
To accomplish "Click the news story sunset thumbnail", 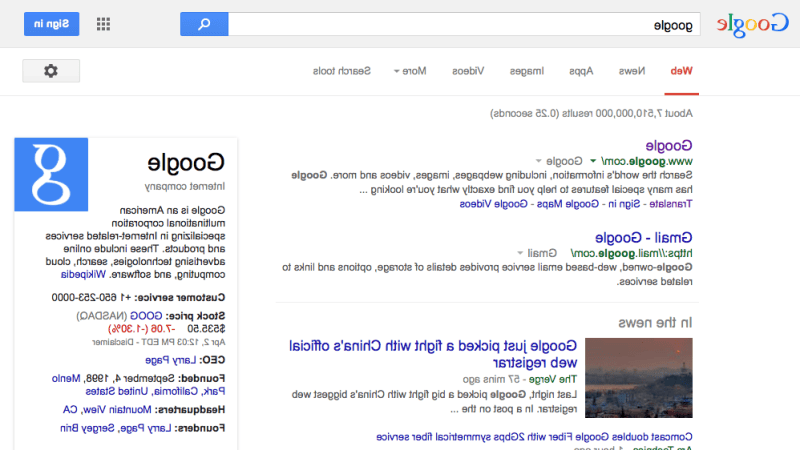I will click(639, 378).
